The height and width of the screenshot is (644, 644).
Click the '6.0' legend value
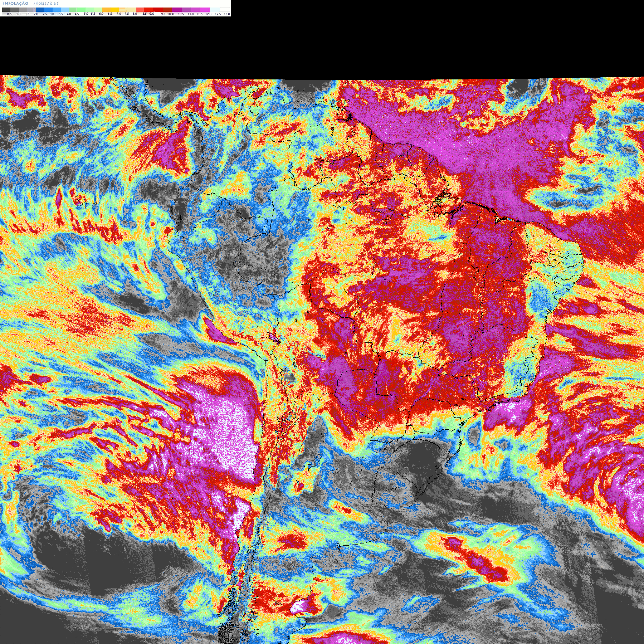click(x=101, y=14)
